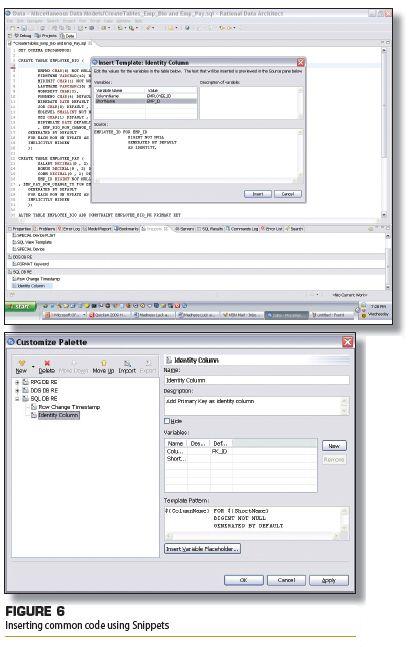
Task: Click the New icon in Customize Palette toolbar
Action: (x=22, y=364)
